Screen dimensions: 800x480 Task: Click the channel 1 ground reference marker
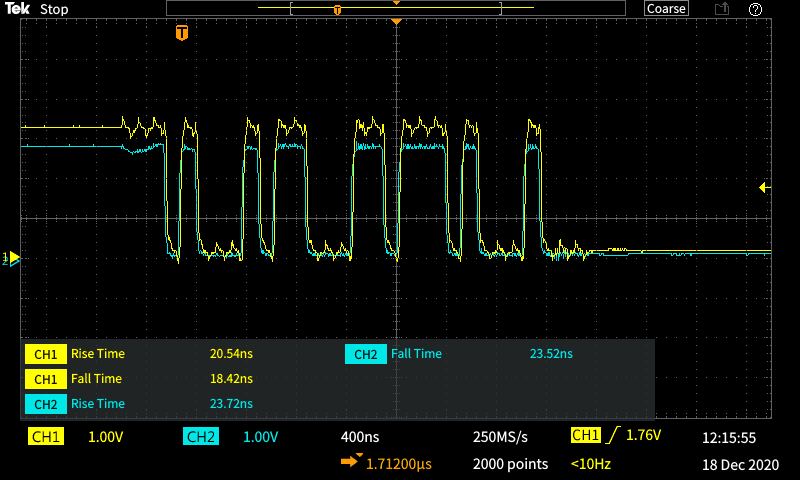coord(13,258)
